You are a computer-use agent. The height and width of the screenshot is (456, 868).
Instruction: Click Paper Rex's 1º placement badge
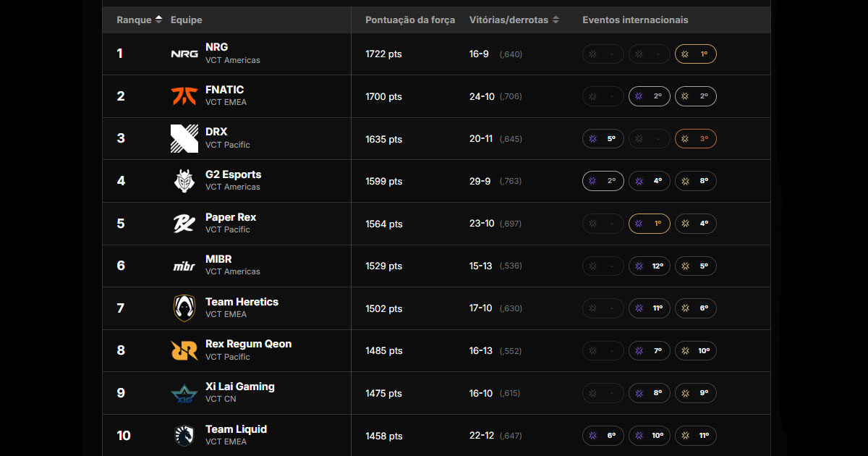coord(649,224)
